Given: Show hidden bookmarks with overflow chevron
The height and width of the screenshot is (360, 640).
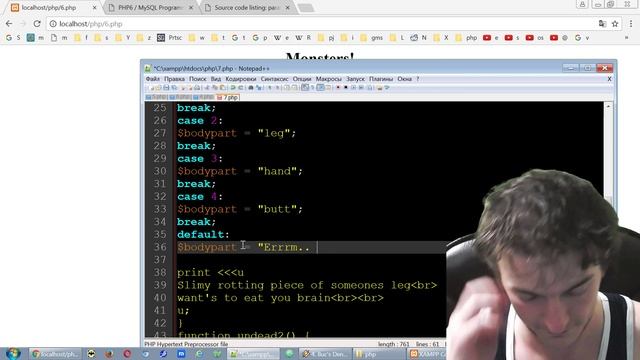Looking at the screenshot, I should pyautogui.click(x=627, y=38).
